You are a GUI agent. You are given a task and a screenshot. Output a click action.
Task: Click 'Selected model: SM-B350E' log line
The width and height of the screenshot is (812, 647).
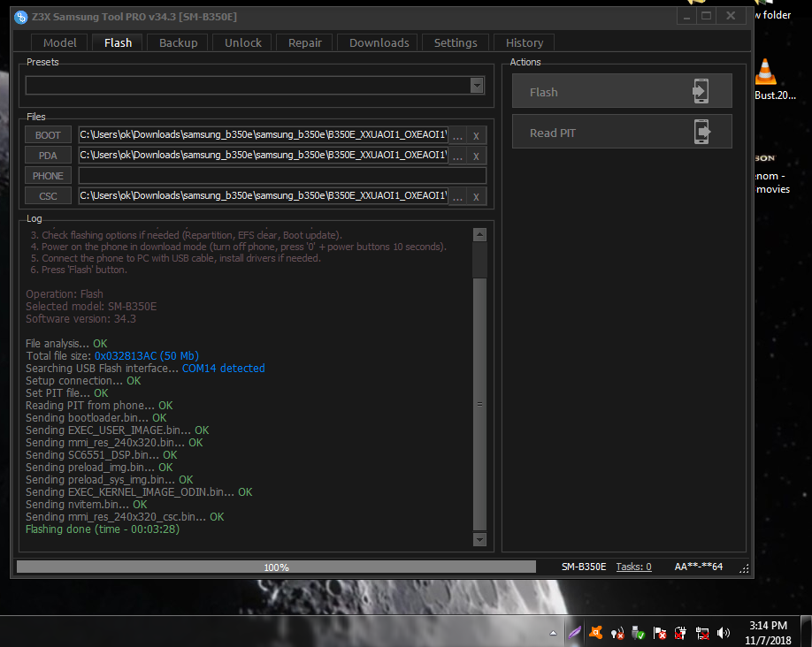91,307
